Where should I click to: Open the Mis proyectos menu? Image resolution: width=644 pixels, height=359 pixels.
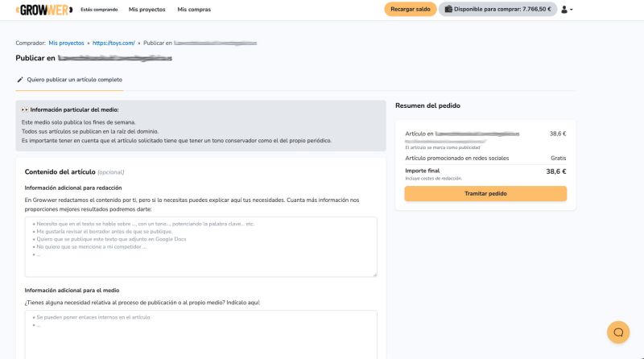click(x=147, y=10)
